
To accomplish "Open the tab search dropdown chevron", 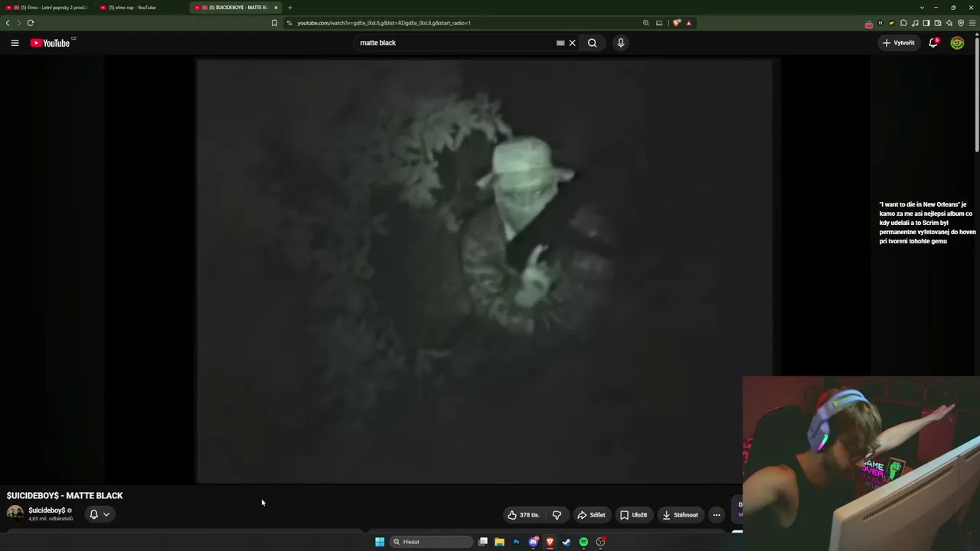I will pos(922,8).
